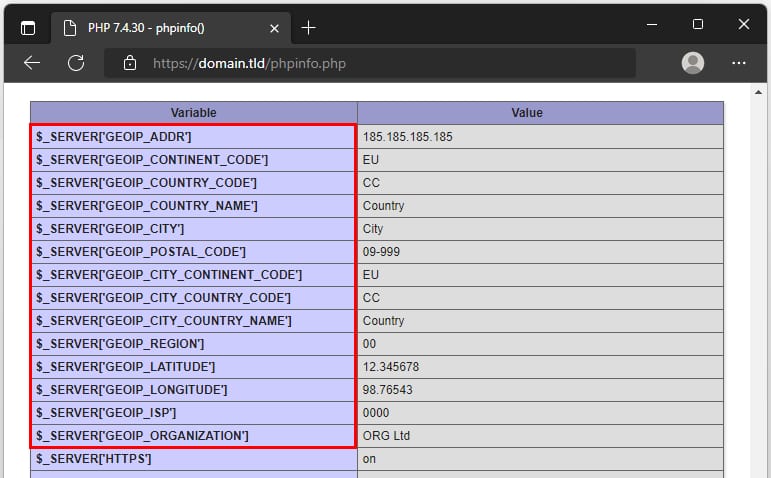Close the PHP 7.4.30 phpinfo tab

[x=271, y=27]
